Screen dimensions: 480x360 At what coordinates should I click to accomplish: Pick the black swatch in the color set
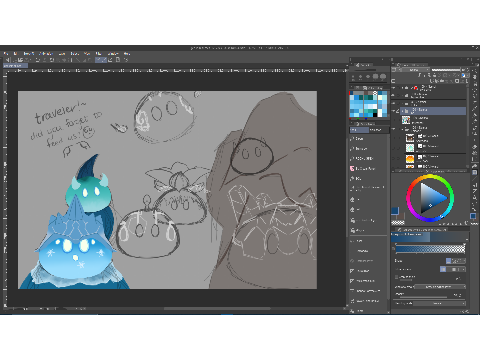point(375,115)
